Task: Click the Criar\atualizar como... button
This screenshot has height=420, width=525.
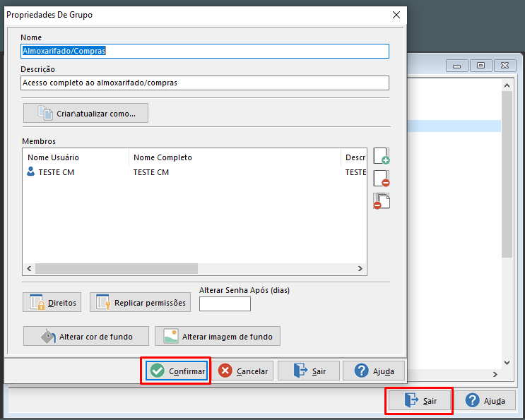Action: tap(85, 113)
